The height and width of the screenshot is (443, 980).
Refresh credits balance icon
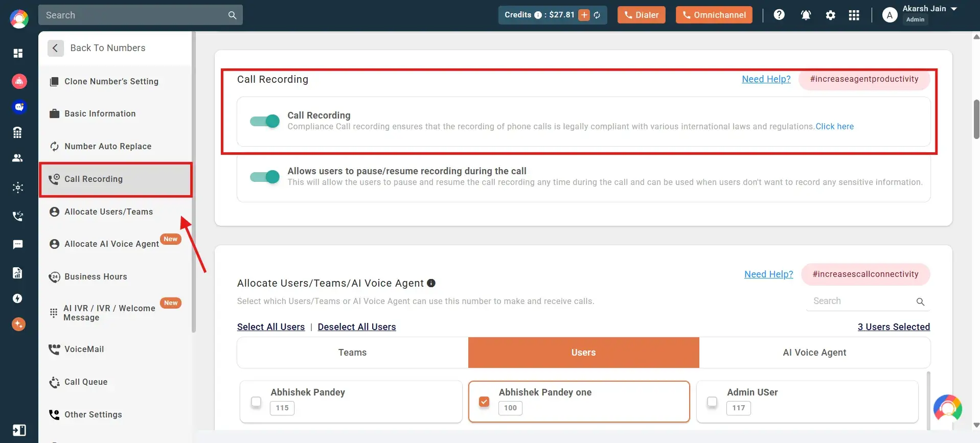tap(597, 15)
